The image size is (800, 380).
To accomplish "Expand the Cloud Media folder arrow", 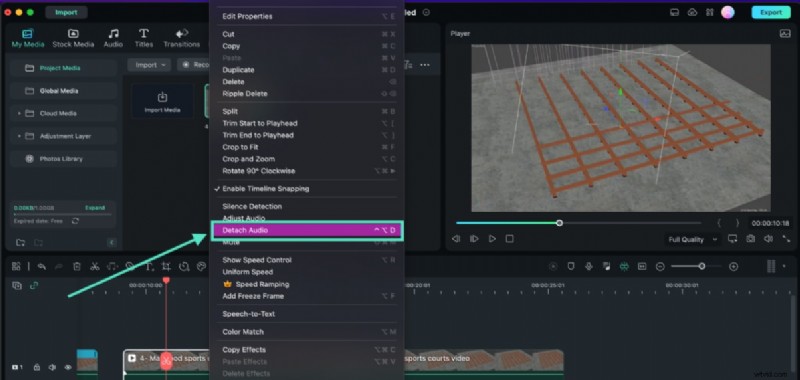I will 19,113.
